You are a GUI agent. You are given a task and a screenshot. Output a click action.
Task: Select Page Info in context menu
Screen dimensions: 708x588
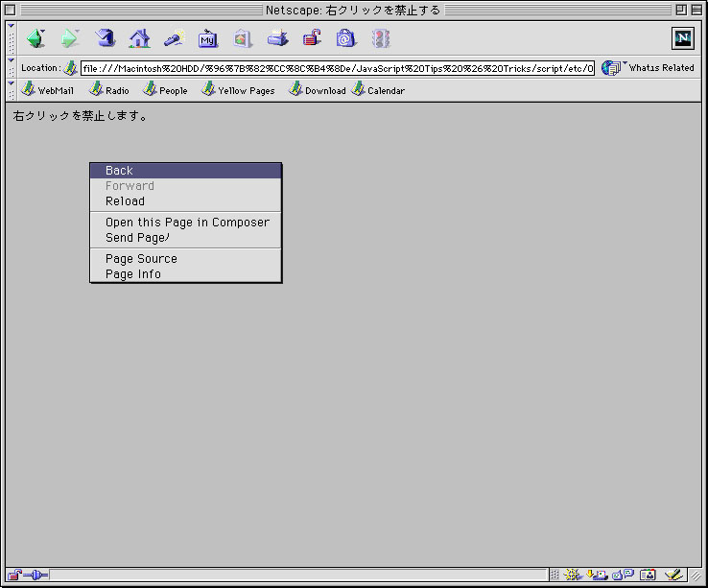click(185, 274)
